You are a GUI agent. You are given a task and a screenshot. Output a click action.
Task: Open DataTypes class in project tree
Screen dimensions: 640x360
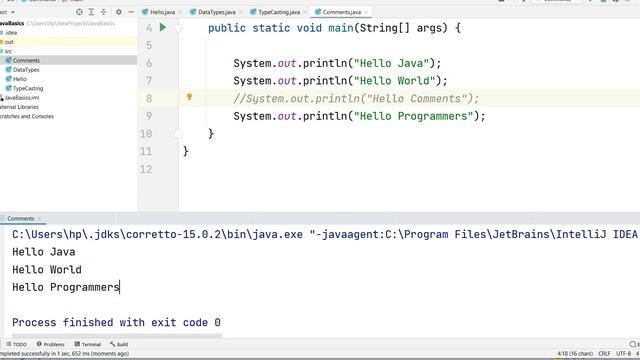26,70
